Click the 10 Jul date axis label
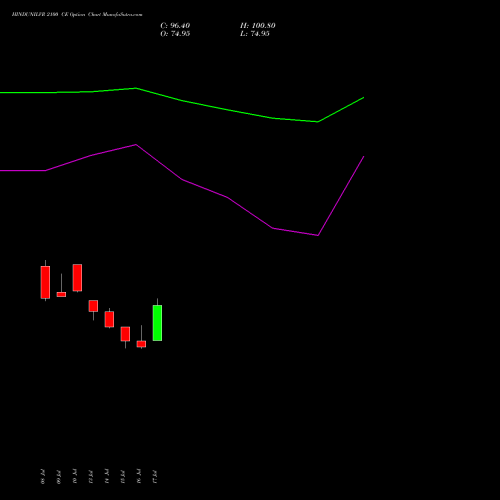Viewport: 500px width, 500px height. (75, 477)
